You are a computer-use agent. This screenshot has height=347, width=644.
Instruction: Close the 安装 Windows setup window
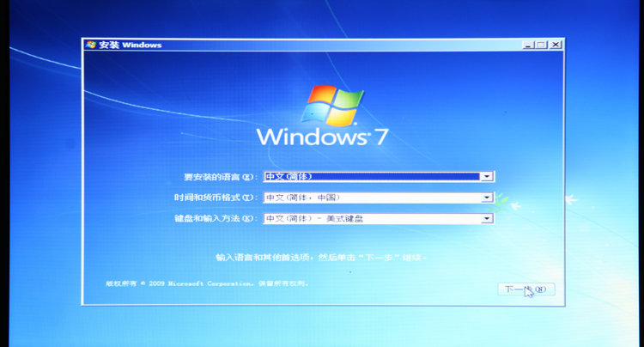click(555, 45)
